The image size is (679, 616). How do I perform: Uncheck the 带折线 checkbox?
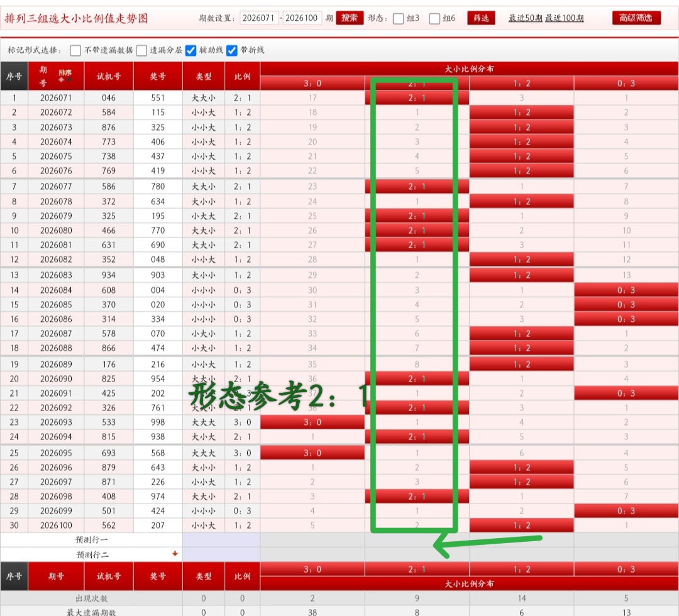pyautogui.click(x=232, y=50)
